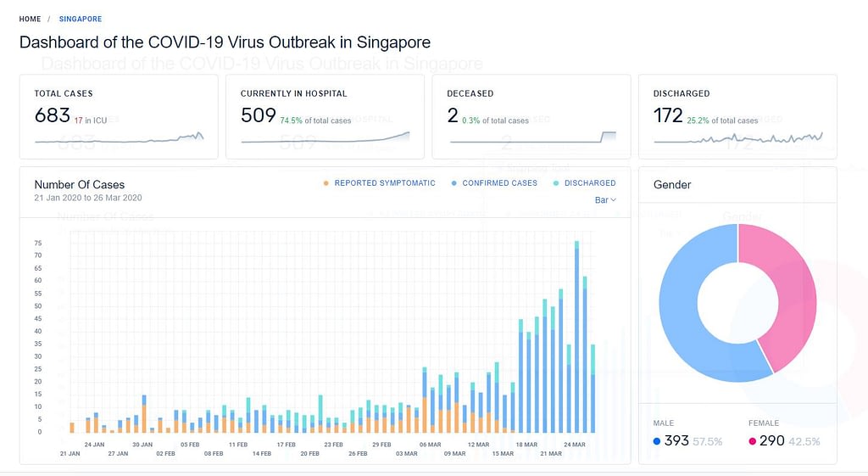Select the Discharged 172 value
This screenshot has width=868, height=476.
coord(668,115)
